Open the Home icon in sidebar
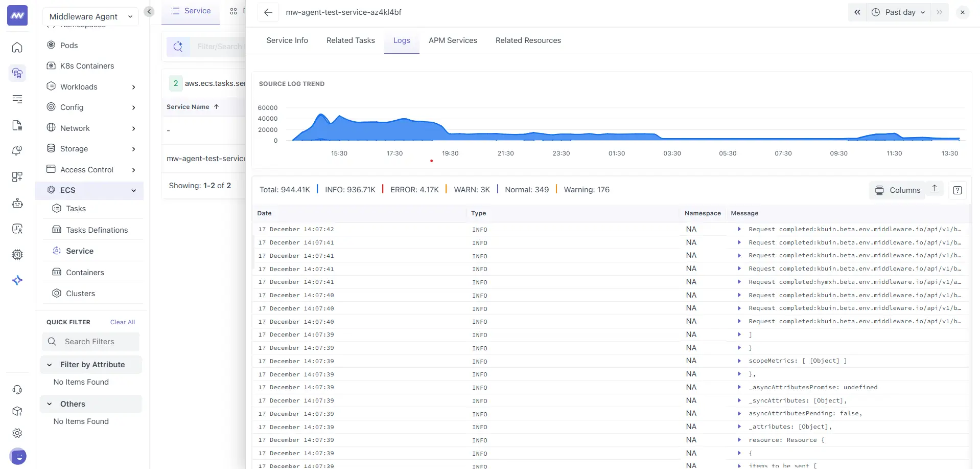980x469 pixels. click(17, 48)
